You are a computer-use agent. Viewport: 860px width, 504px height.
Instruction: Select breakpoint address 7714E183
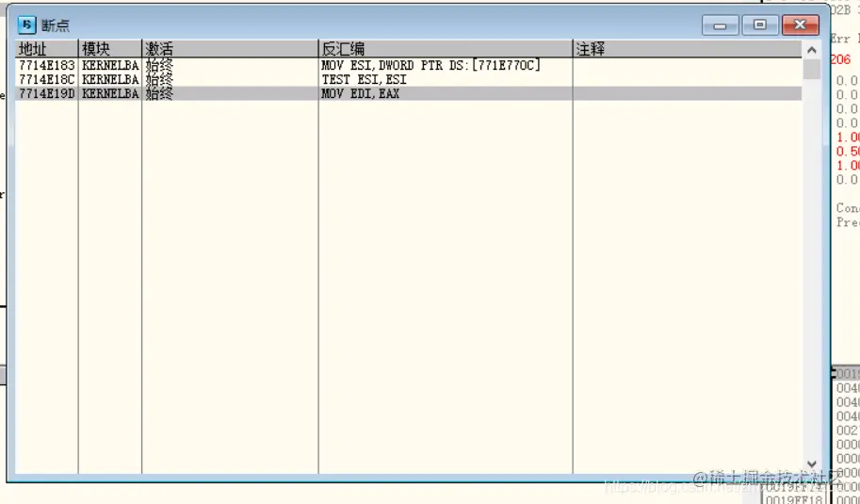[x=46, y=65]
